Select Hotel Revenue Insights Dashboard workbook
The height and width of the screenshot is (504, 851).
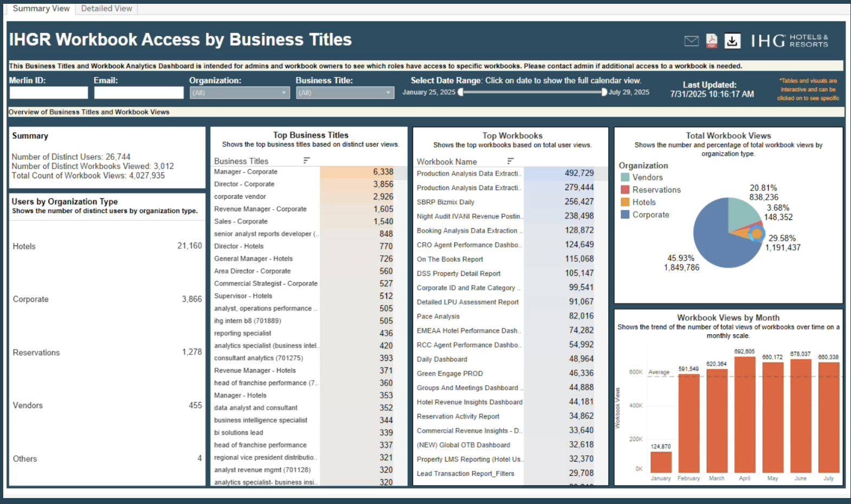coord(469,402)
